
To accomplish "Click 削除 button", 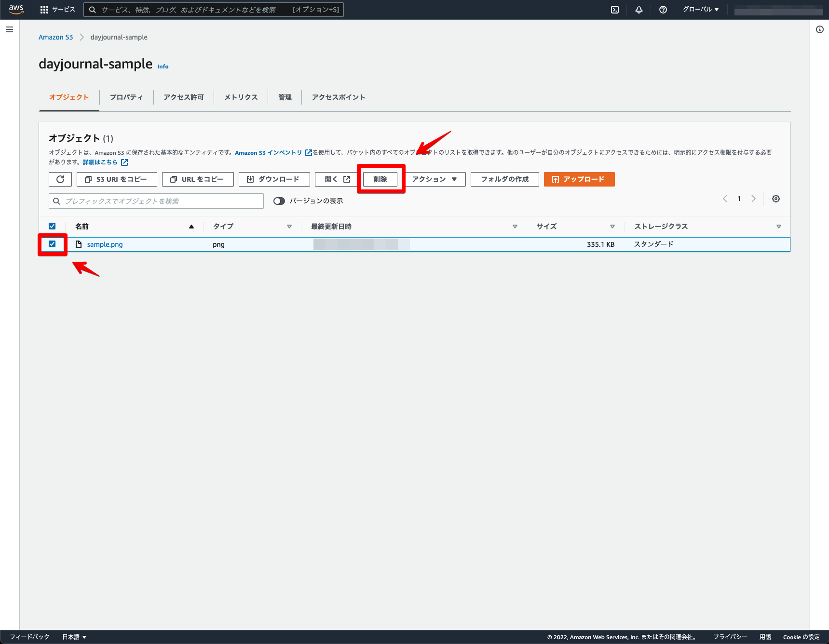I will [x=380, y=179].
